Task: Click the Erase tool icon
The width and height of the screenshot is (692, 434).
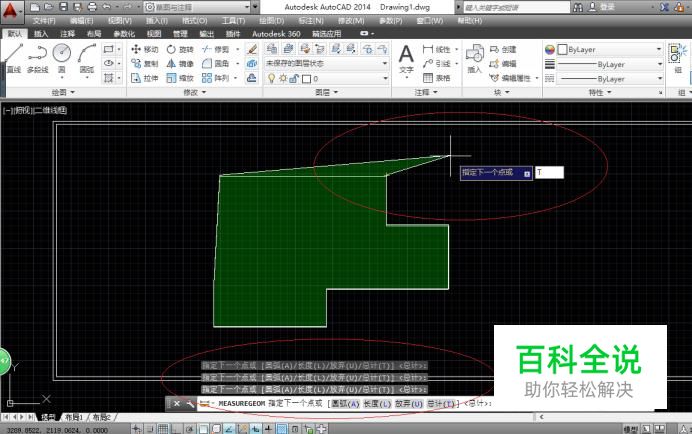Action: pyautogui.click(x=252, y=49)
